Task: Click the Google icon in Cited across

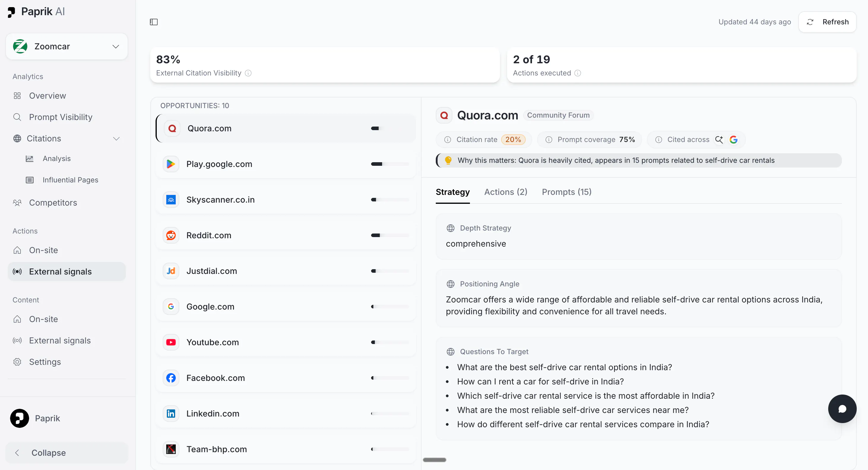Action: tap(734, 140)
